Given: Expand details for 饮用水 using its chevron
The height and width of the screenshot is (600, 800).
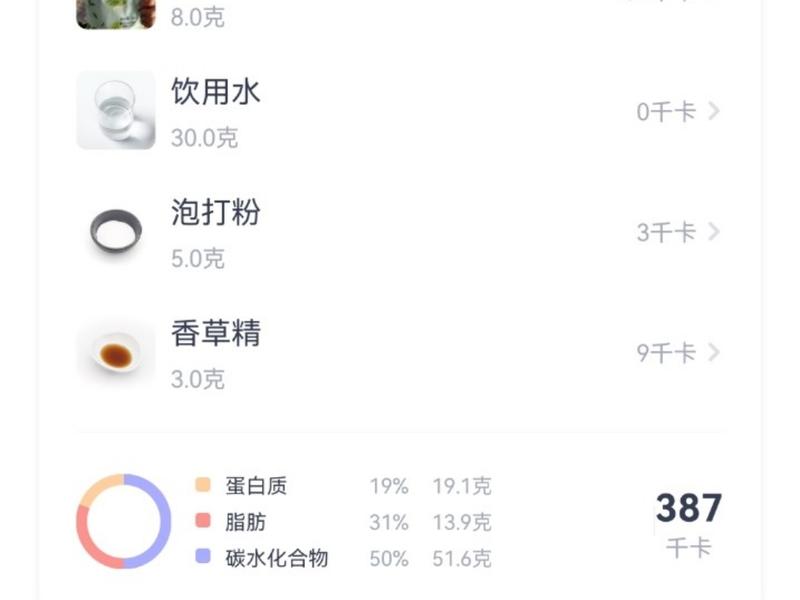Looking at the screenshot, I should tap(712, 110).
